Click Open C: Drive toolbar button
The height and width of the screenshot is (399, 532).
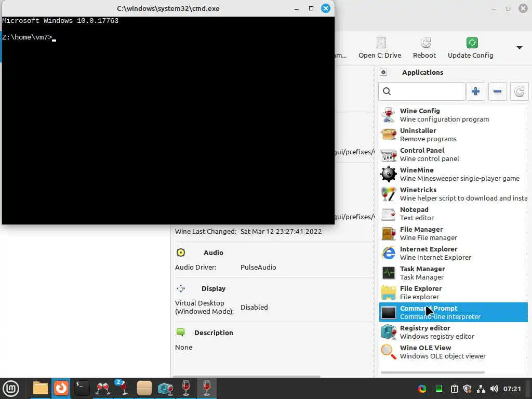[380, 48]
